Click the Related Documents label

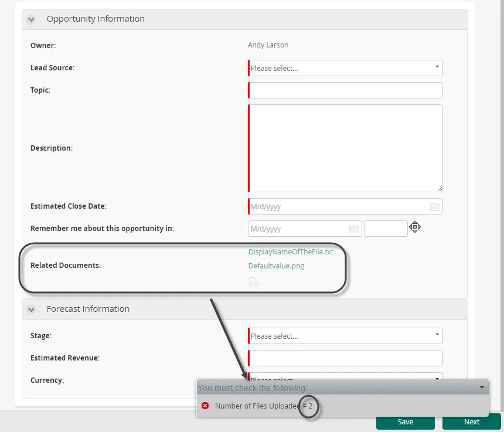pos(66,265)
